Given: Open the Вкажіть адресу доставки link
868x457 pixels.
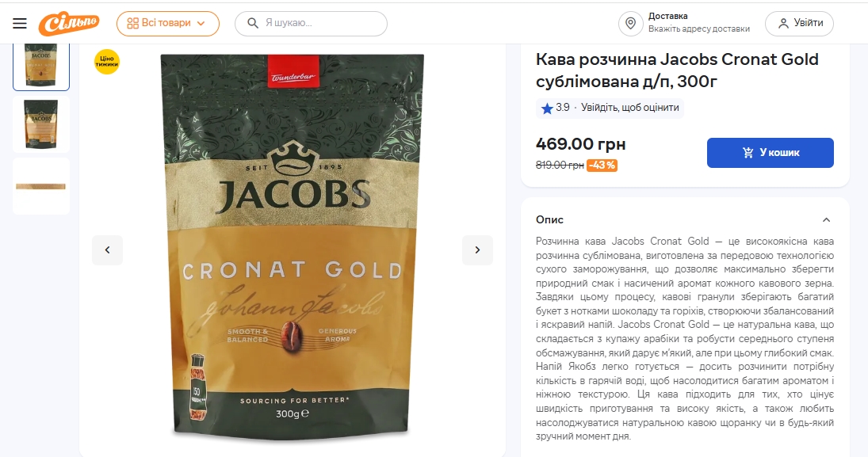Looking at the screenshot, I should (699, 29).
